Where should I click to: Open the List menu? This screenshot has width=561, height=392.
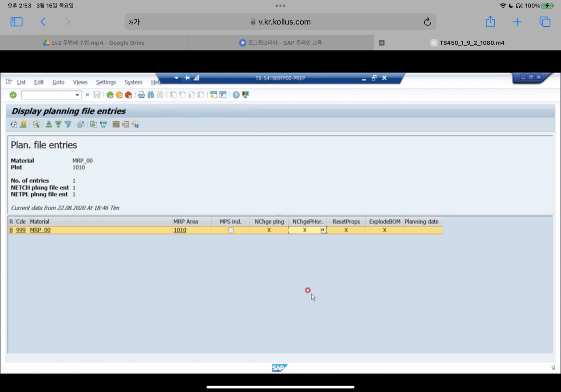coord(21,82)
